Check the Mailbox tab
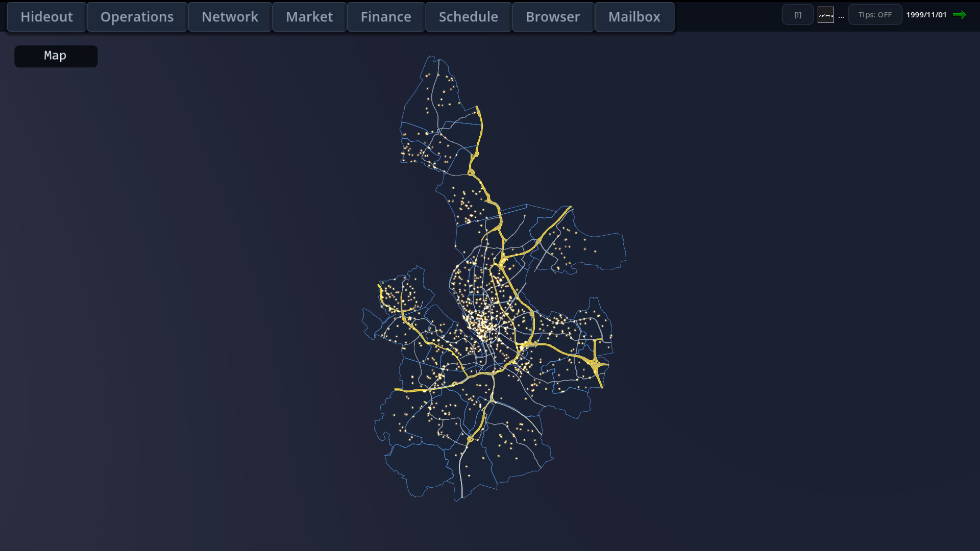Viewport: 980px width, 551px height. (x=634, y=17)
